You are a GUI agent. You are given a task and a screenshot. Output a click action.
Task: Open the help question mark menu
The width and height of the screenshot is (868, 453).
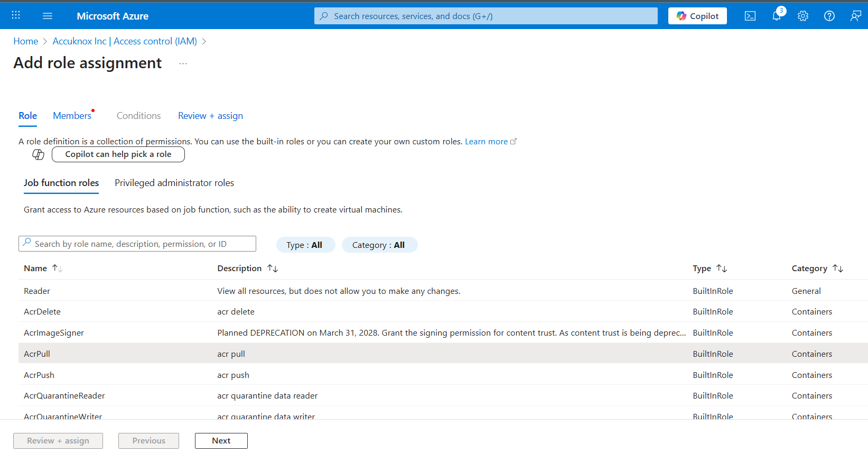[x=829, y=16]
